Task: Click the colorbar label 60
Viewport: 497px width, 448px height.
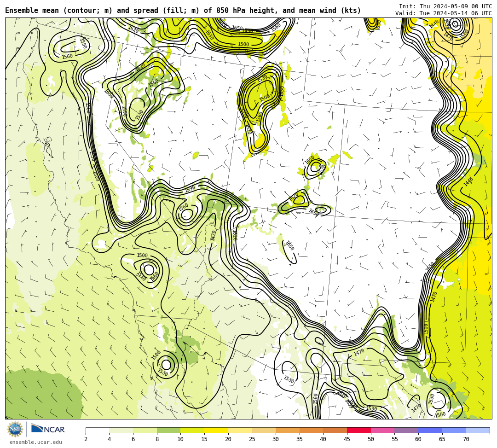Action: click(x=418, y=439)
